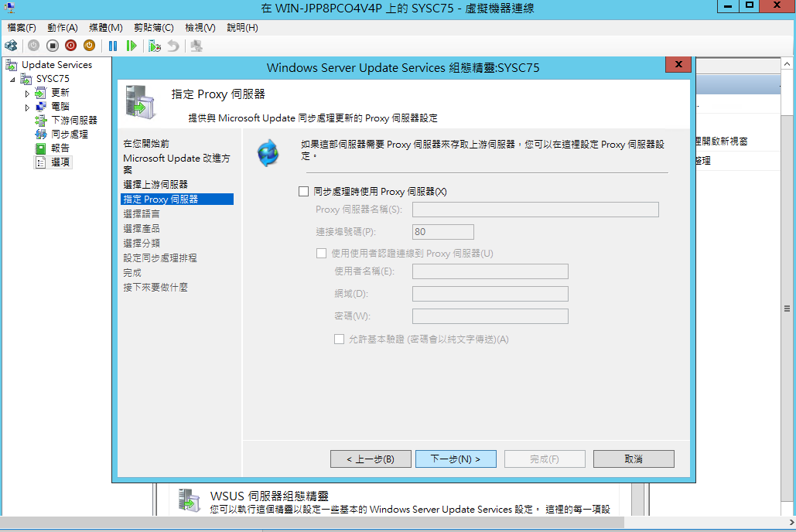Click the scroll-up arrow on right scrollbar

(787, 64)
